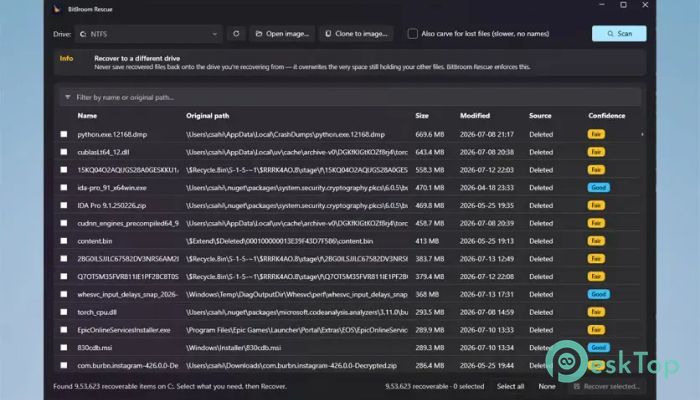Screen dimensions: 700x400
Task: Enable Also carve for lost files checkbox
Action: point(412,33)
